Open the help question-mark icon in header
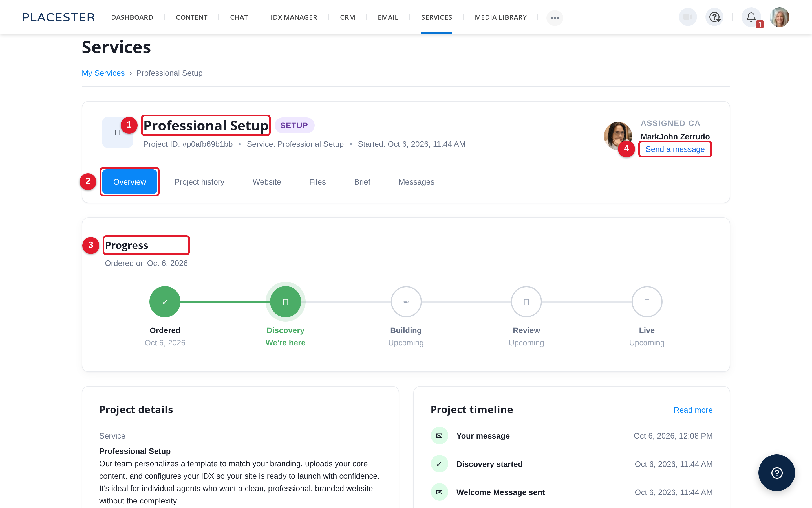812x508 pixels. (x=714, y=17)
